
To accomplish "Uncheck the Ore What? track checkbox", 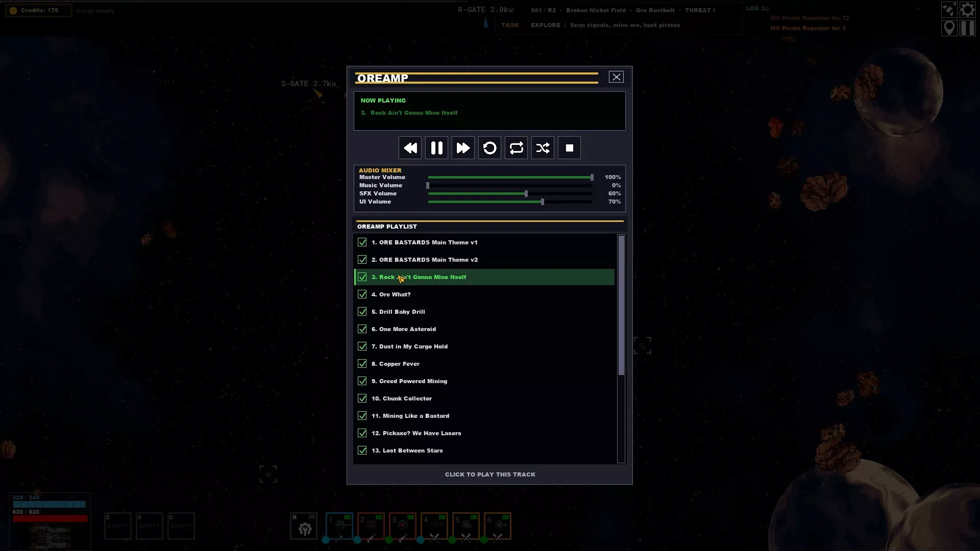I will pyautogui.click(x=362, y=294).
